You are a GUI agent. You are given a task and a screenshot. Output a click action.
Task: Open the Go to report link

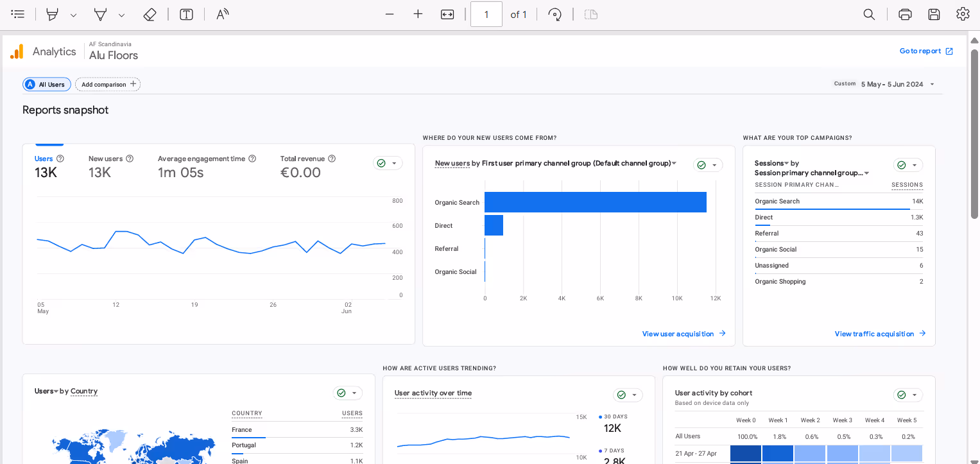point(926,51)
